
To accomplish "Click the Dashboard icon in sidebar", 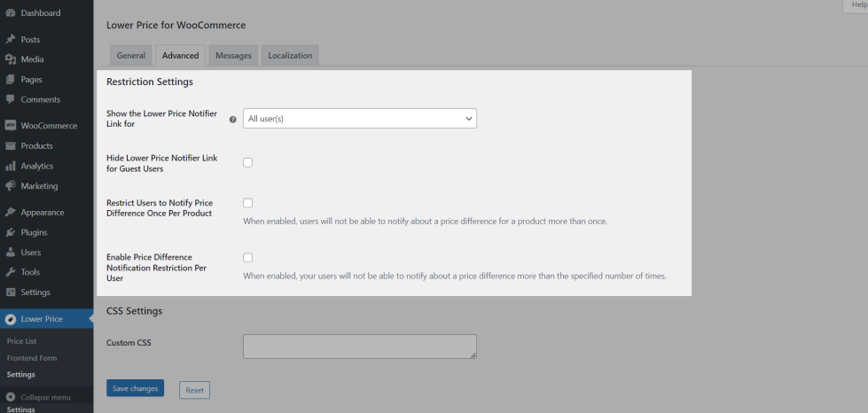I will pos(11,13).
